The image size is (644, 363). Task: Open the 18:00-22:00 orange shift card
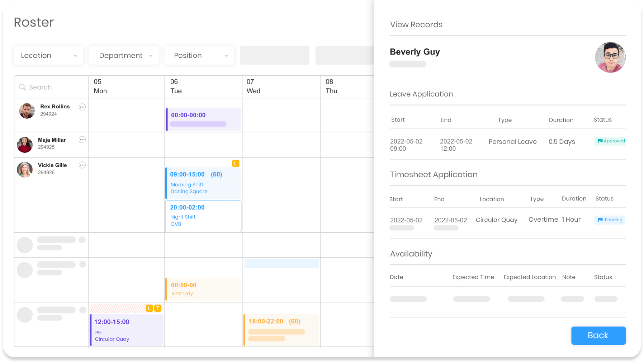coord(281,330)
